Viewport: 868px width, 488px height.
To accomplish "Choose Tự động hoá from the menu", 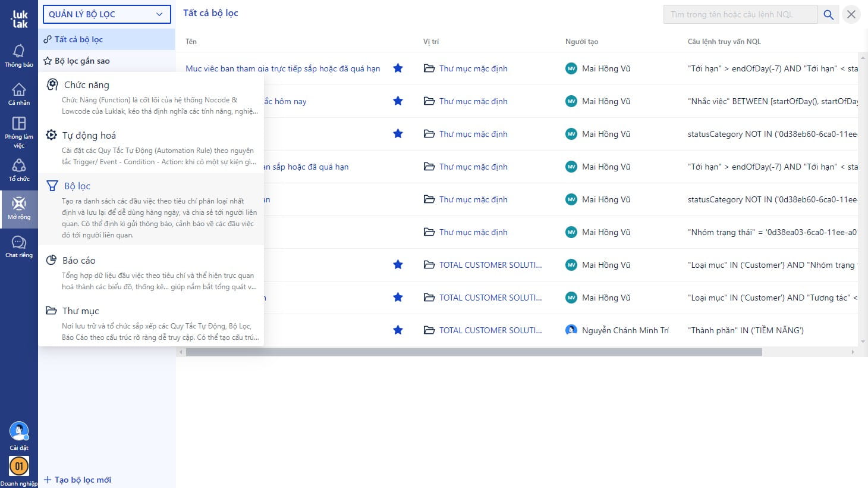I will (x=89, y=136).
